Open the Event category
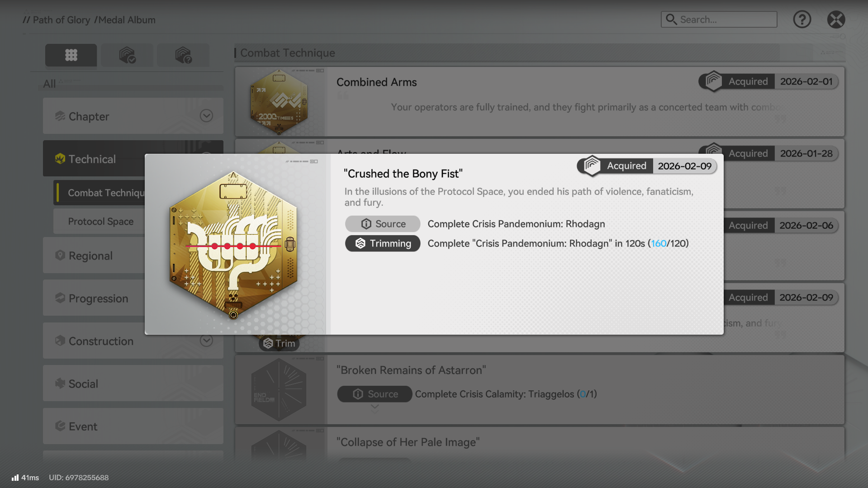Image resolution: width=868 pixels, height=488 pixels. pyautogui.click(x=133, y=426)
